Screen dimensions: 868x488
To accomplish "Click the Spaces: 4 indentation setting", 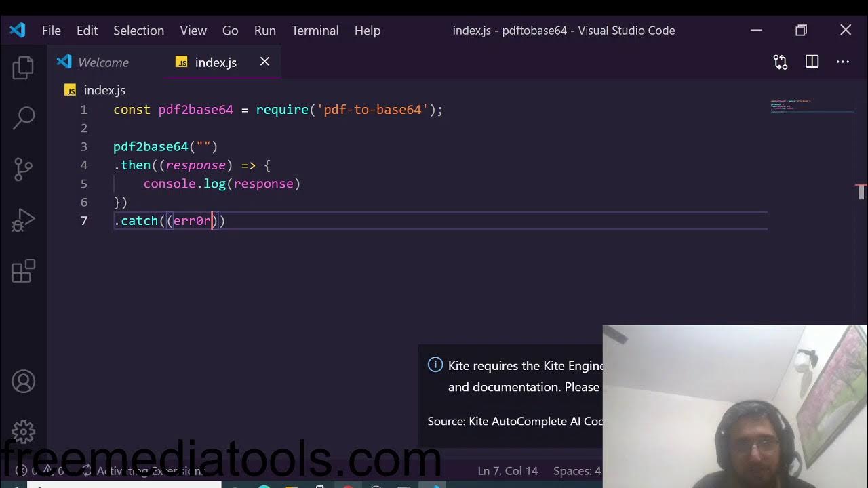I will click(577, 471).
